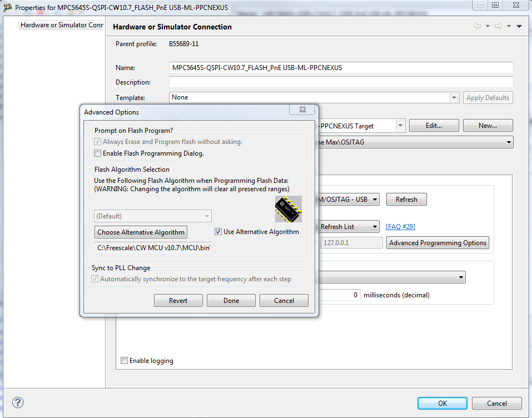Click Choose Alternative Algorithm button

tap(141, 232)
